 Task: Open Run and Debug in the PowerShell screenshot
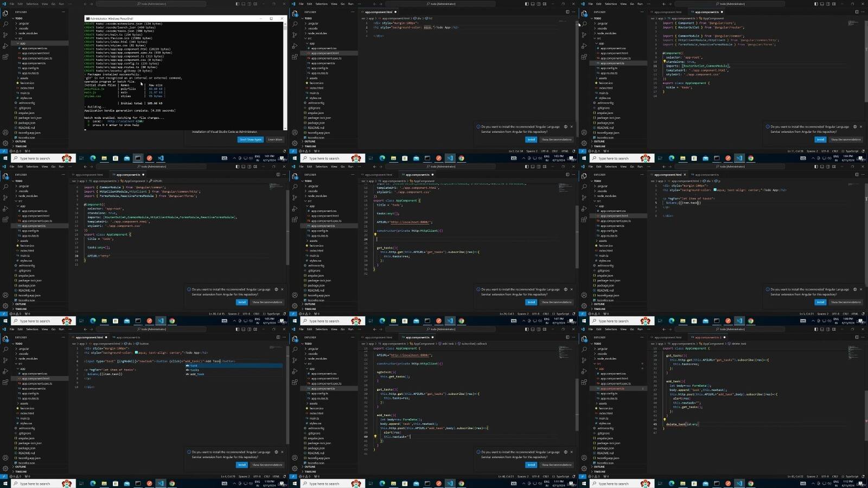point(5,46)
